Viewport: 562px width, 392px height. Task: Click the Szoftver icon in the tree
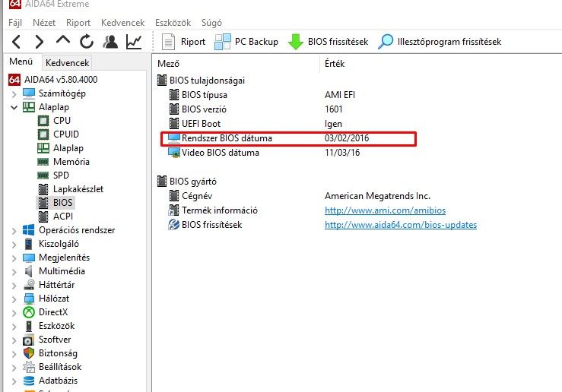click(x=29, y=340)
